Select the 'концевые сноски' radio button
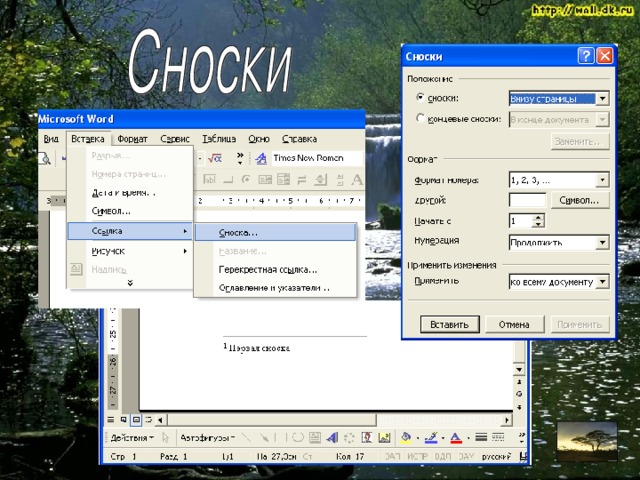The width and height of the screenshot is (640, 480). tap(420, 118)
